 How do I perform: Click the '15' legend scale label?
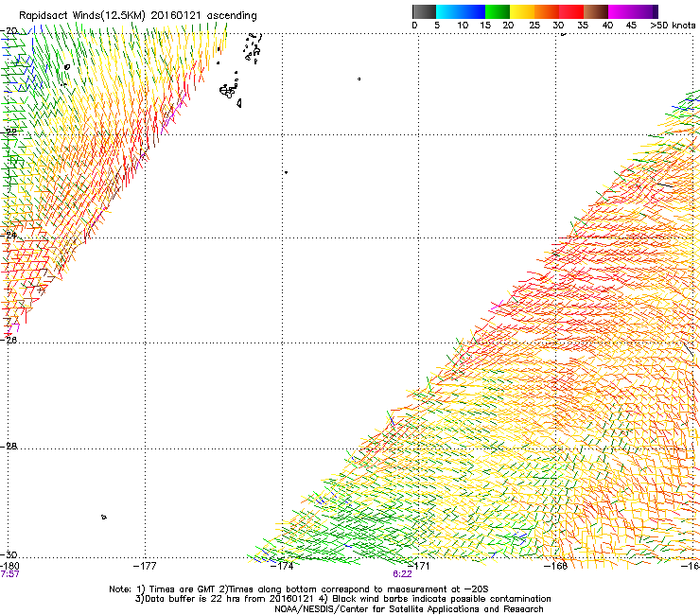tap(485, 25)
